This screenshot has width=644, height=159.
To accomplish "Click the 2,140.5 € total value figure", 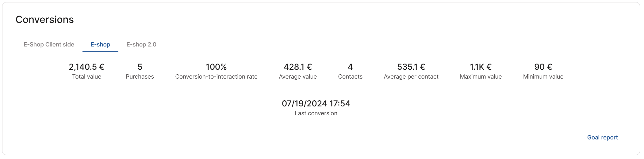I will coord(86,67).
